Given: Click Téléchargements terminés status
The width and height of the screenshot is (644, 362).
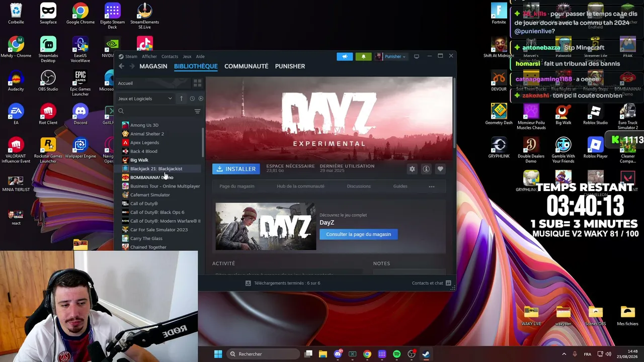Looking at the screenshot, I should point(287,283).
